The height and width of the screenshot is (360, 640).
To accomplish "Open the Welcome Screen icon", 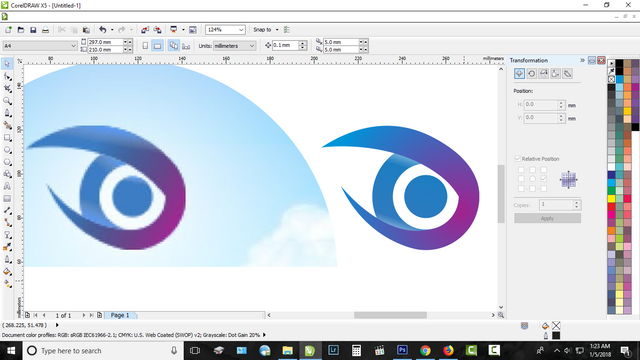I will point(193,30).
